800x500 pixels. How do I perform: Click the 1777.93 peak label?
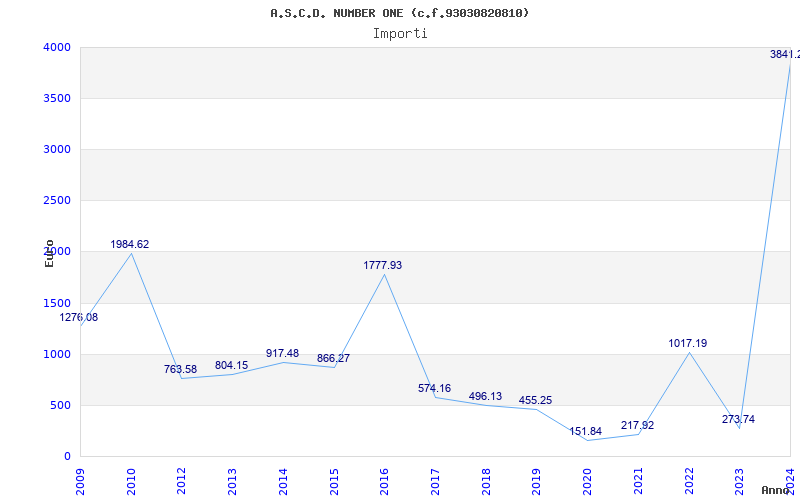click(x=383, y=265)
